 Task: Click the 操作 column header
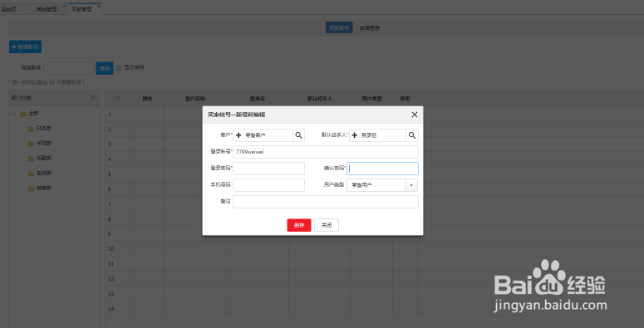click(147, 99)
